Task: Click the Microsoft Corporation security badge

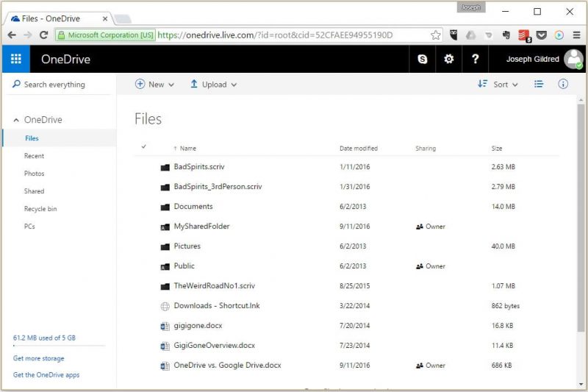Action: (x=106, y=35)
